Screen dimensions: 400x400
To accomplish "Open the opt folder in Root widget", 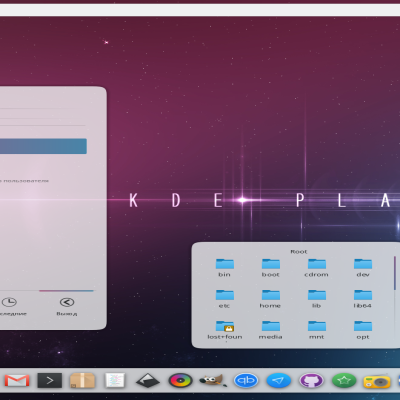I will (363, 330).
